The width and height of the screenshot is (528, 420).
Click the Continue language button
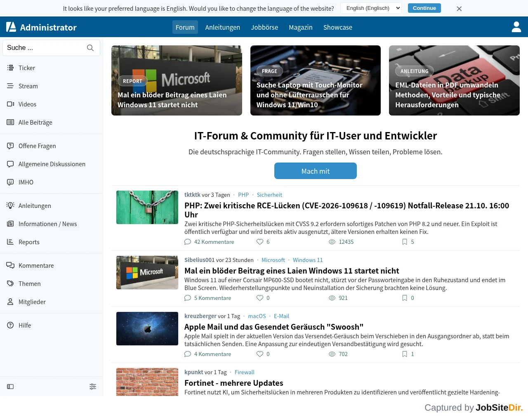tap(424, 8)
